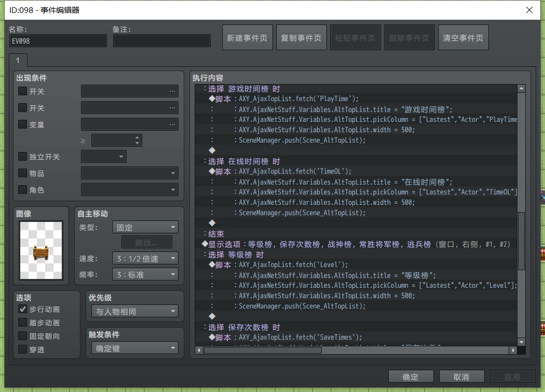Open the 频率 dropdown showing 标准
The width and height of the screenshot is (545, 392).
[x=145, y=275]
